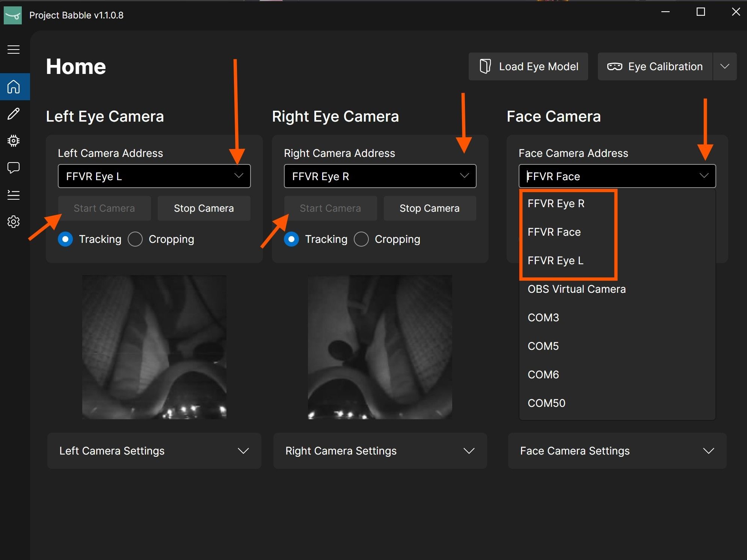Click the Load Eye Model button

coord(528,66)
